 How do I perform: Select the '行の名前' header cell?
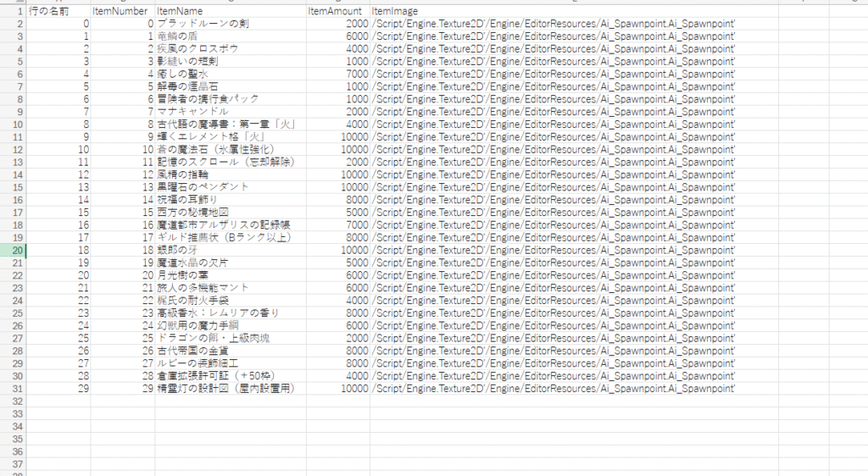click(x=58, y=11)
